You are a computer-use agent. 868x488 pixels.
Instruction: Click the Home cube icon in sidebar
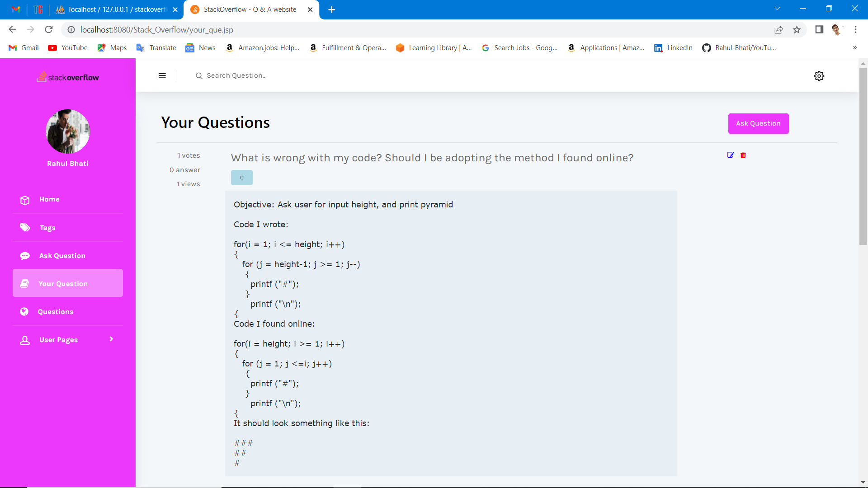[25, 200]
